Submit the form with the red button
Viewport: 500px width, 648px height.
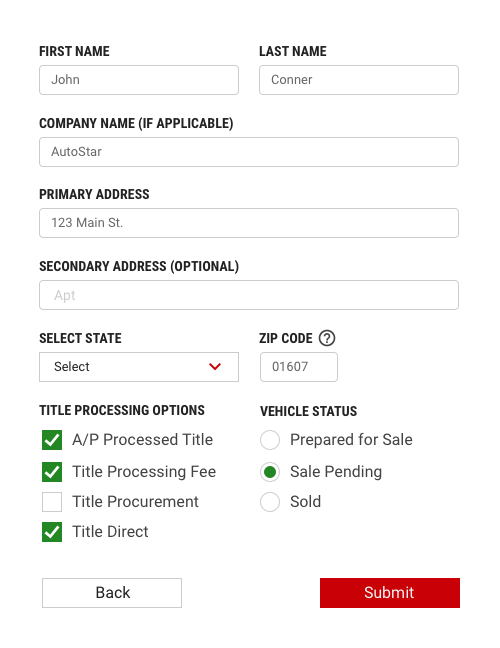tap(390, 593)
